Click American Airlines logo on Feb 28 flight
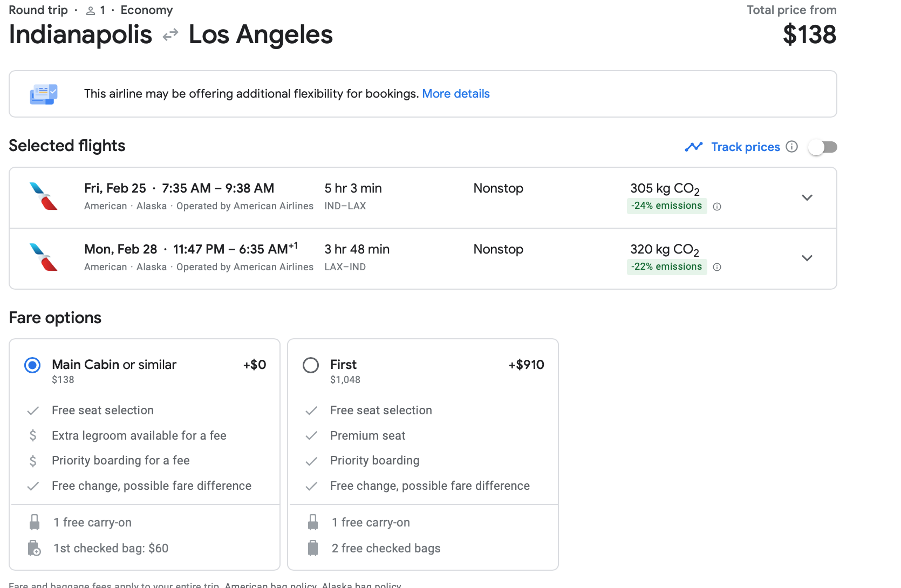Screen dimensions: 901x588 tap(44, 257)
